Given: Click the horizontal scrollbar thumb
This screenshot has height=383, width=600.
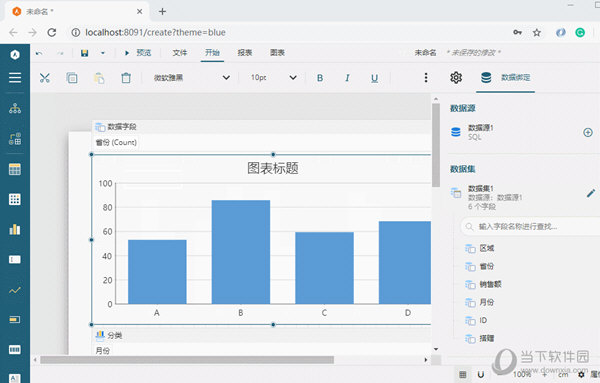Looking at the screenshot, I should 187,360.
